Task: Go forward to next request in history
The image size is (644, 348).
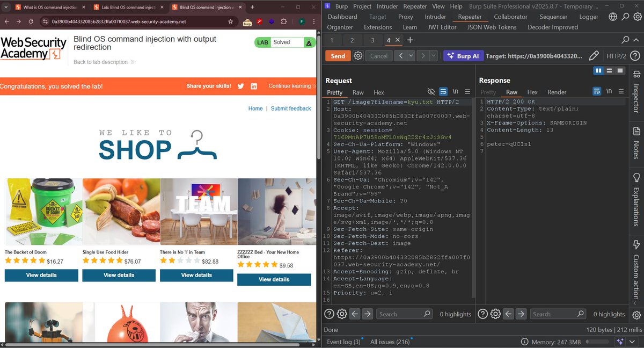Action: pos(423,56)
